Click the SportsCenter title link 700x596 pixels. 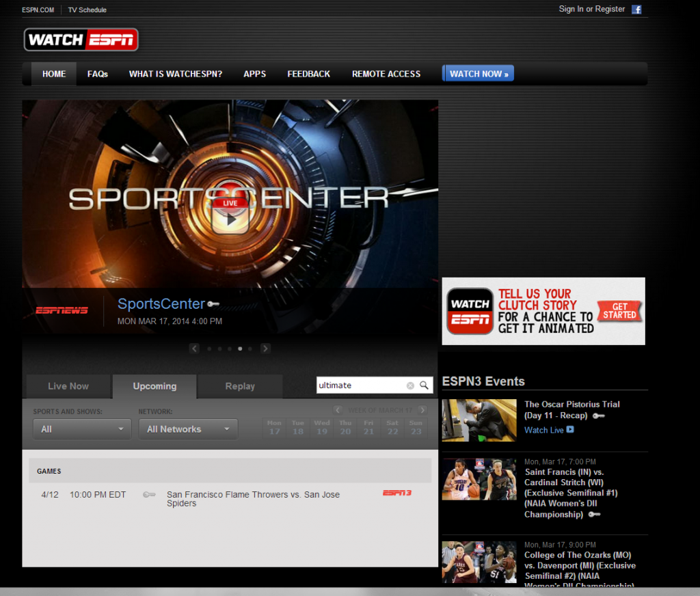161,303
